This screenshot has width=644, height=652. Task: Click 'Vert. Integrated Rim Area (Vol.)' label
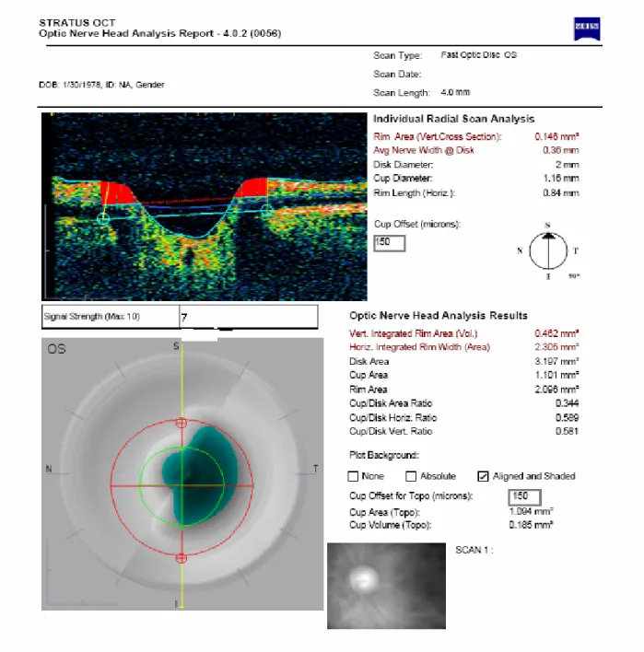pyautogui.click(x=414, y=333)
